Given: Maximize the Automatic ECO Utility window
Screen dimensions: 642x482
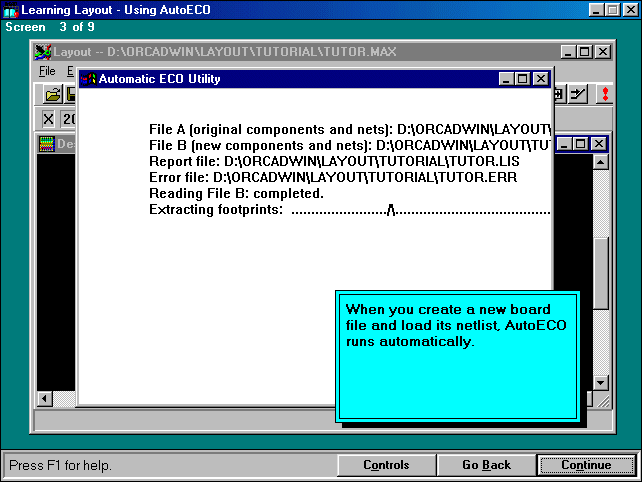Looking at the screenshot, I should [523, 79].
